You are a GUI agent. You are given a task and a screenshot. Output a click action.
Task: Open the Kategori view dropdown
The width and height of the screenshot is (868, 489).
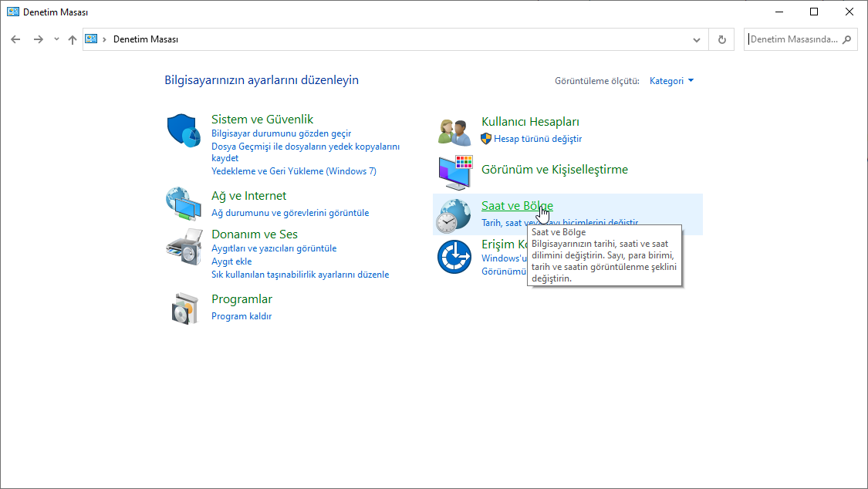671,80
